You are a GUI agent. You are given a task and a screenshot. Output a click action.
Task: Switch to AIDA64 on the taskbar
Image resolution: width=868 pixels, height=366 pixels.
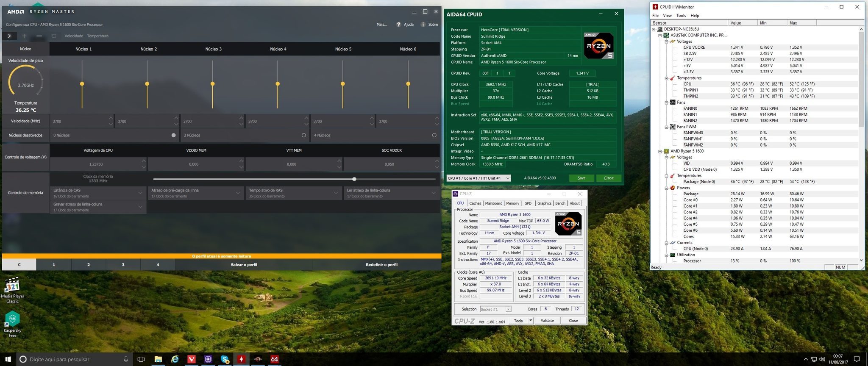coord(275,359)
